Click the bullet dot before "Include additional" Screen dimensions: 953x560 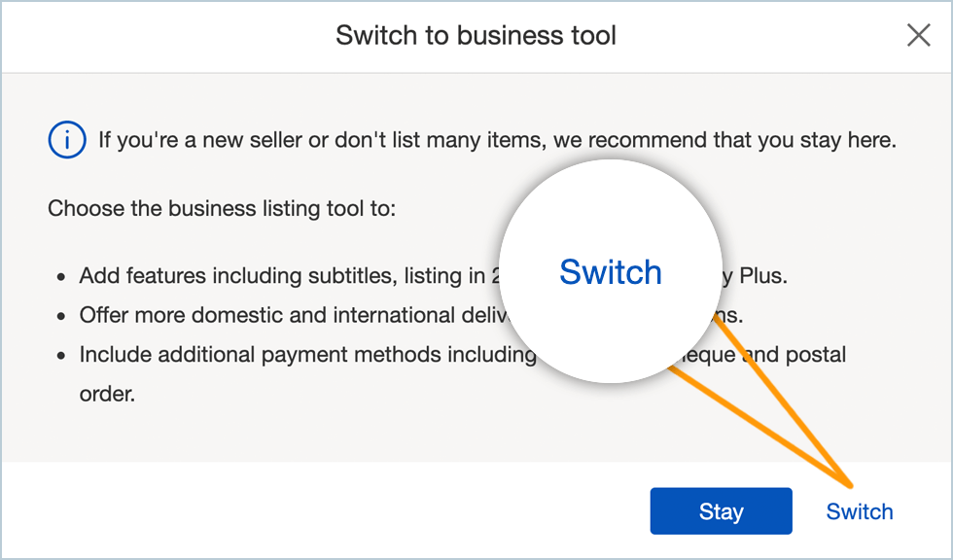pos(60,356)
